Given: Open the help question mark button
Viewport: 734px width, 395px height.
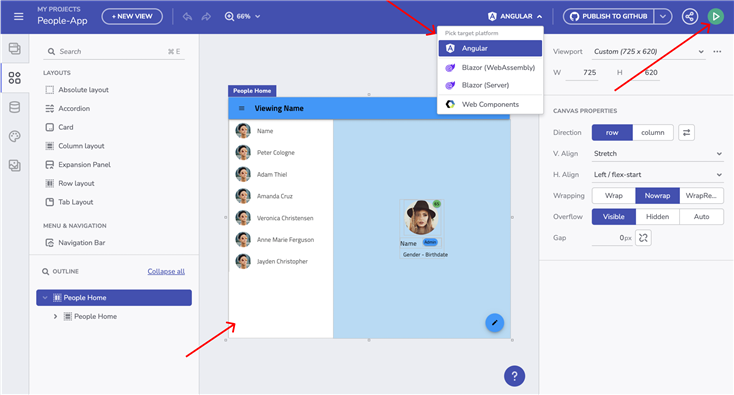Looking at the screenshot, I should click(x=514, y=376).
